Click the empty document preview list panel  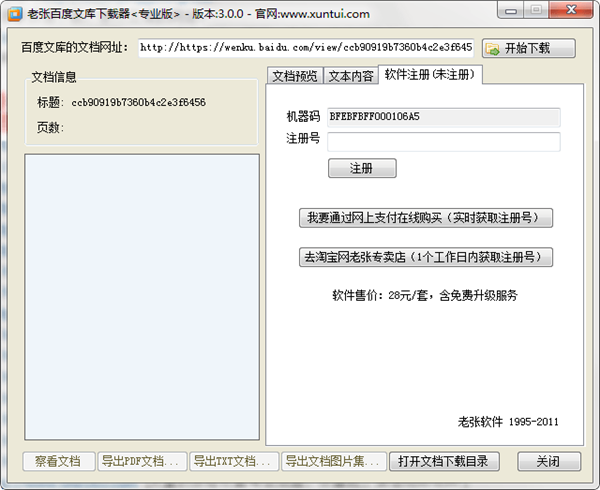pyautogui.click(x=142, y=297)
